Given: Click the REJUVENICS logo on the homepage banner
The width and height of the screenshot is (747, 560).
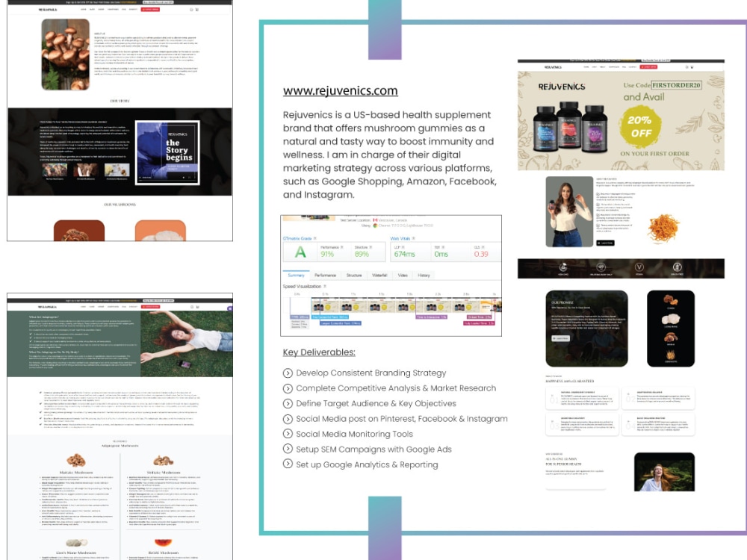Looking at the screenshot, I should point(562,87).
